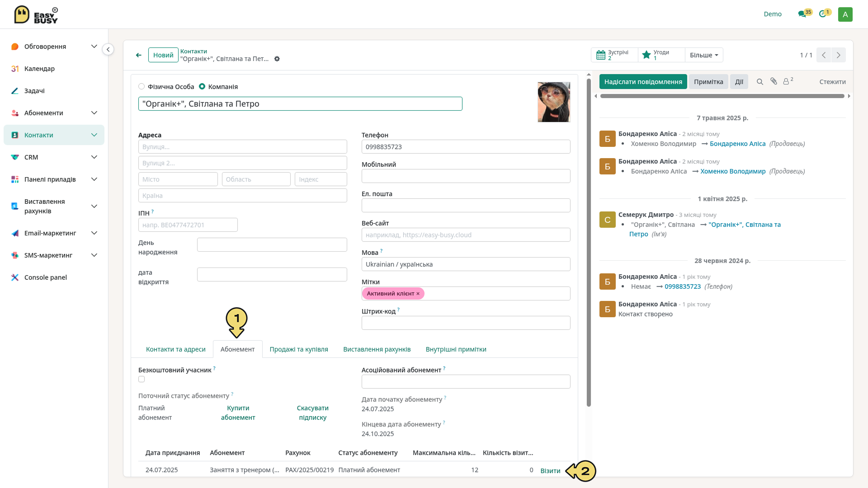Expand the Виставлення рахунків chevron

coord(94,206)
